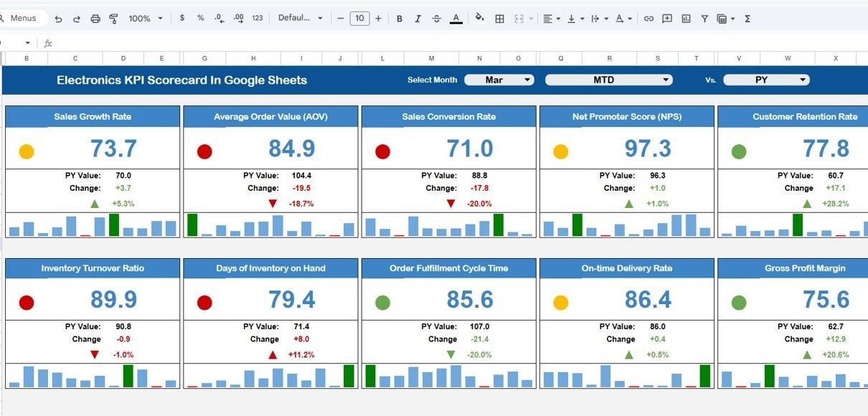The width and height of the screenshot is (868, 416).
Task: Open the Select Month dropdown showing Mar
Action: tap(499, 80)
